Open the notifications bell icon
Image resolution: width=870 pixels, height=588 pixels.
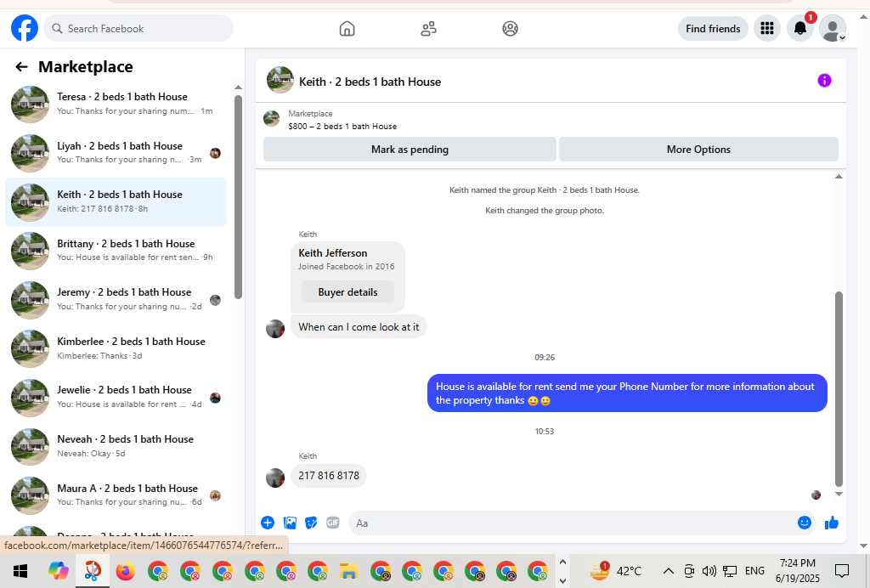799,28
